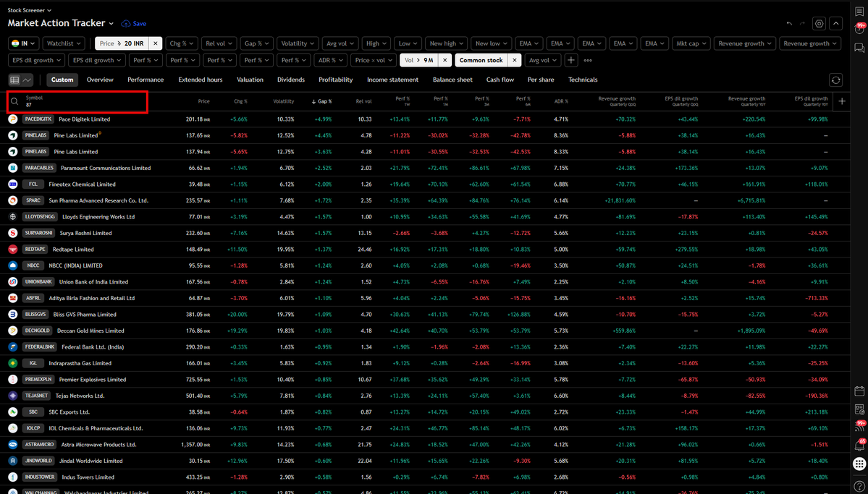Add a new filter with the plus button

coord(571,60)
